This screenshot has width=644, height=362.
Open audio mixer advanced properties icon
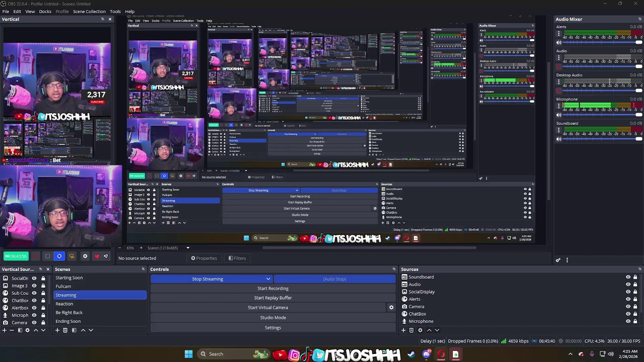coord(557,260)
